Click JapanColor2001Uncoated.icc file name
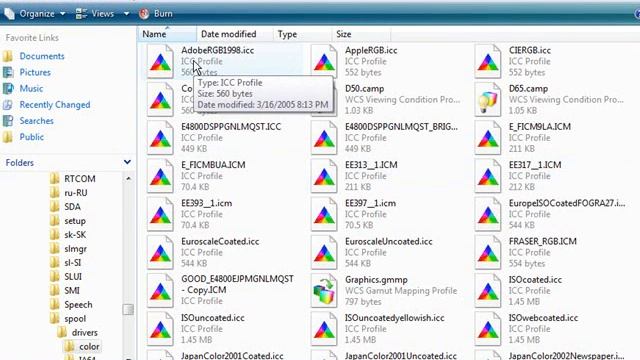This screenshot has width=640, height=360. tap(401, 356)
